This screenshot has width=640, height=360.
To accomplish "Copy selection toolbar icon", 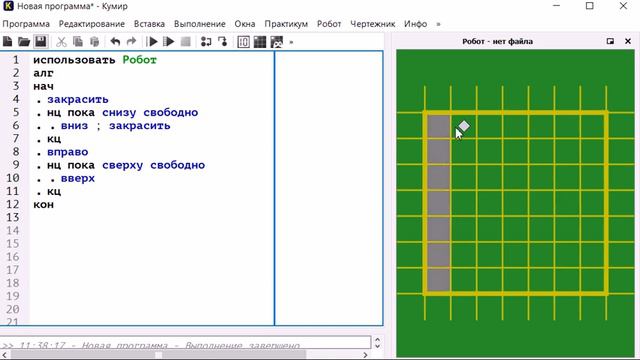I will 78,42.
